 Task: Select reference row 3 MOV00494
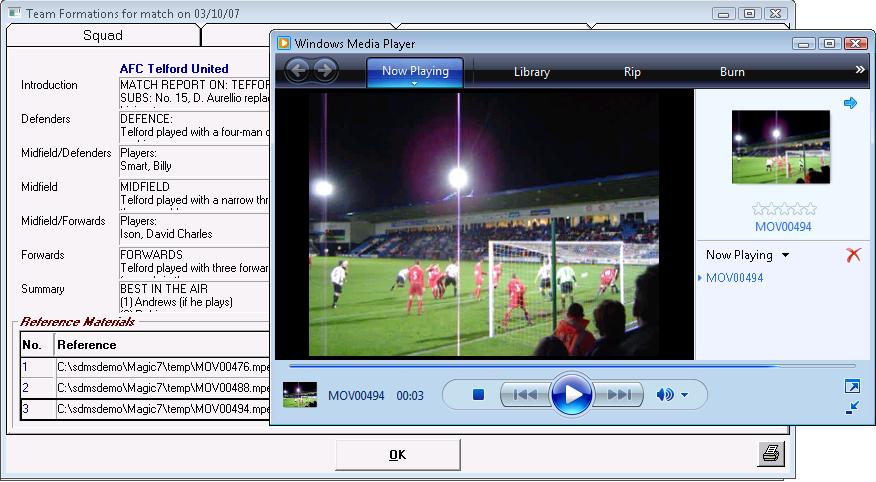coord(145,409)
